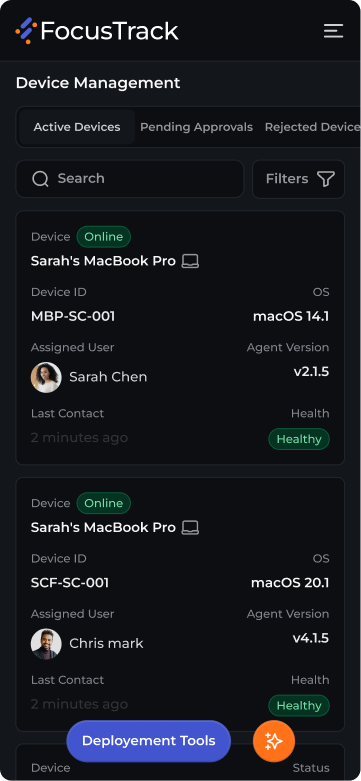Focus the Search input field
Screen dimensions: 361x781
coord(130,179)
